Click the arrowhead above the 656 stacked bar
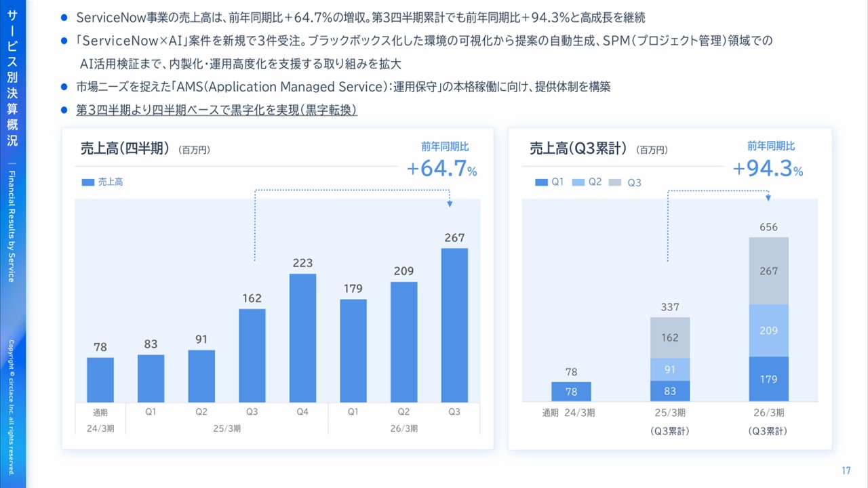868x488 pixels. coord(769,197)
